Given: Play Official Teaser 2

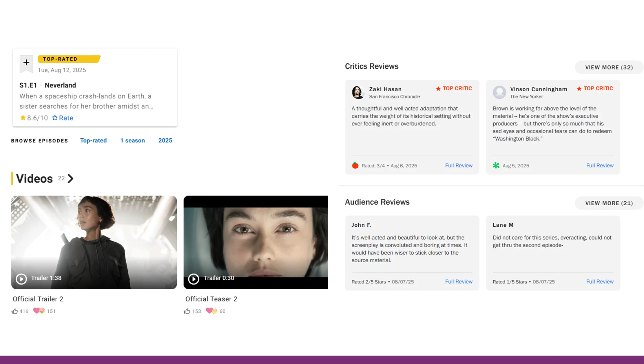Looking at the screenshot, I should [194, 279].
